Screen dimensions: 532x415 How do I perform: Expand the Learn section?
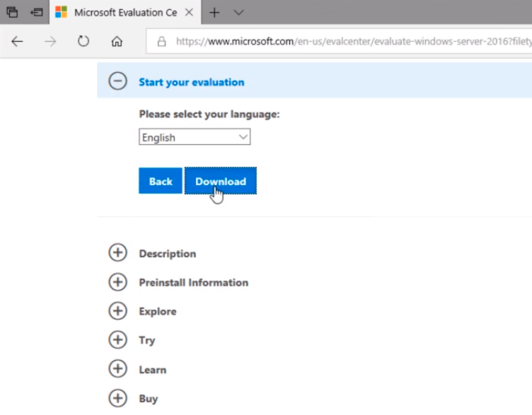(x=117, y=369)
